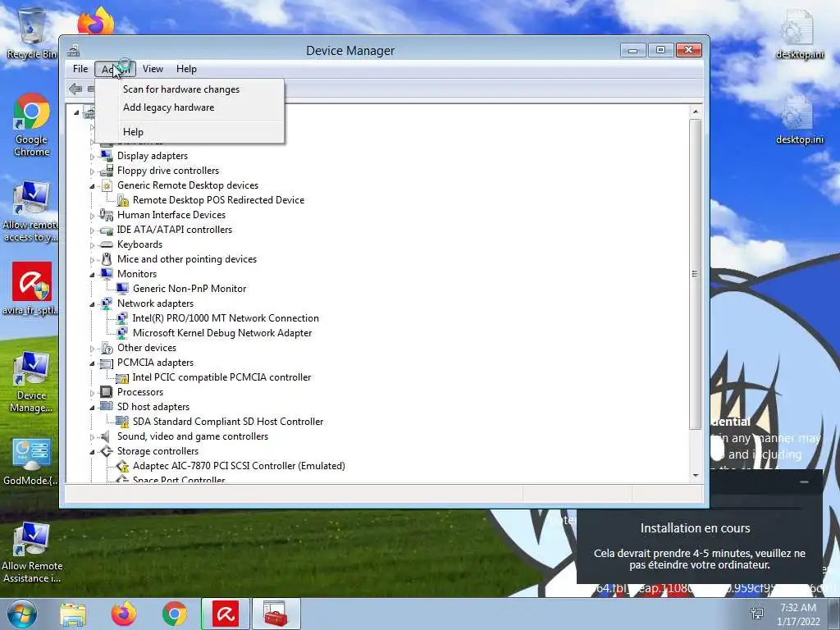The image size is (840, 630).
Task: Expand the Human Interface Devices node
Action: (x=92, y=216)
